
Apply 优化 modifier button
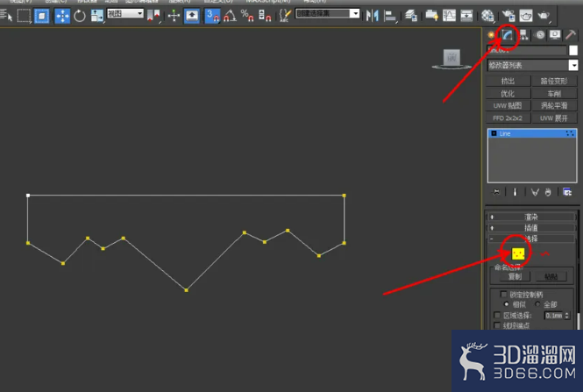coord(508,93)
